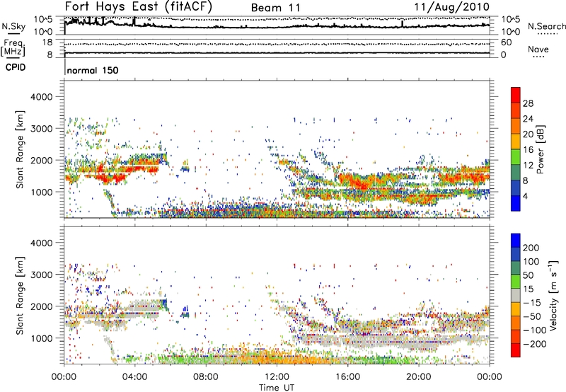Click the date '11/Aug/2010'
This screenshot has height=392, width=566.
click(451, 7)
